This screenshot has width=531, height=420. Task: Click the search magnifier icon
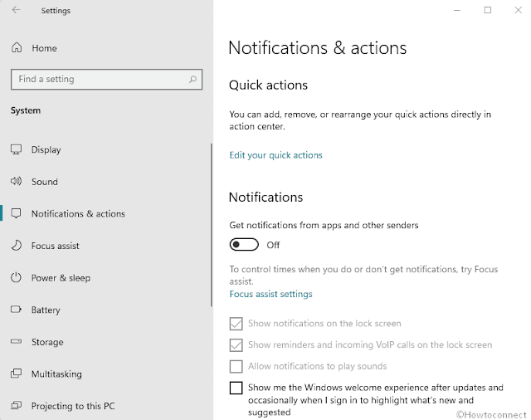tap(192, 79)
